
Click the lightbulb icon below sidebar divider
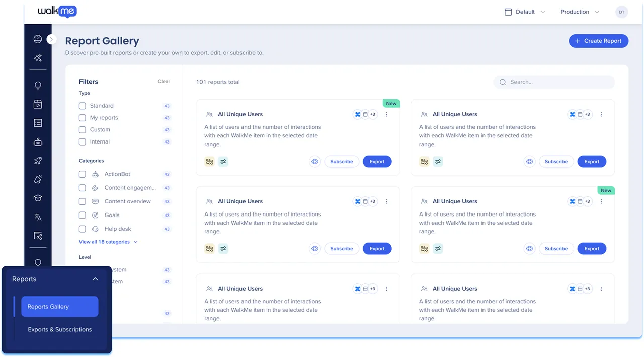pos(38,262)
